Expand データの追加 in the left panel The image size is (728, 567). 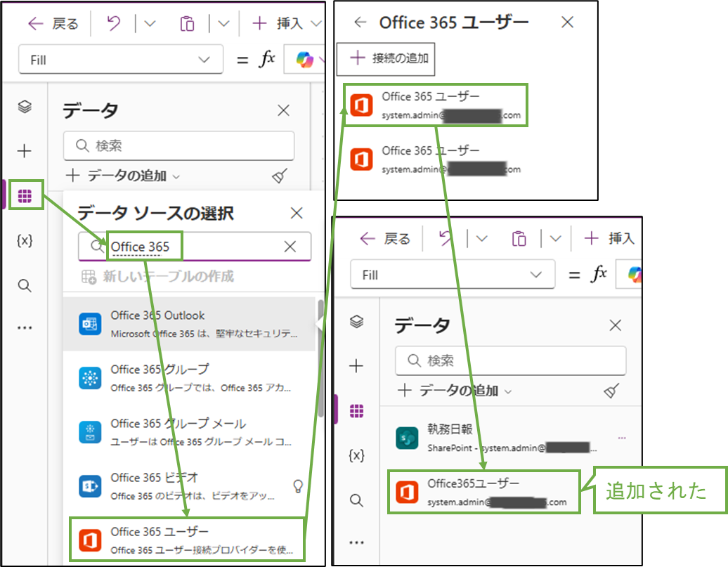click(122, 176)
